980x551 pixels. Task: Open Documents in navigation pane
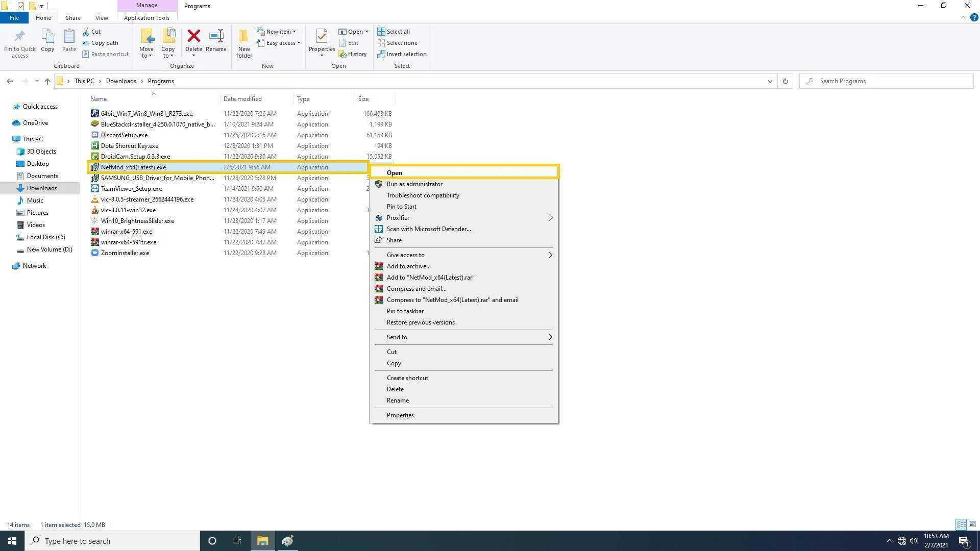coord(42,176)
